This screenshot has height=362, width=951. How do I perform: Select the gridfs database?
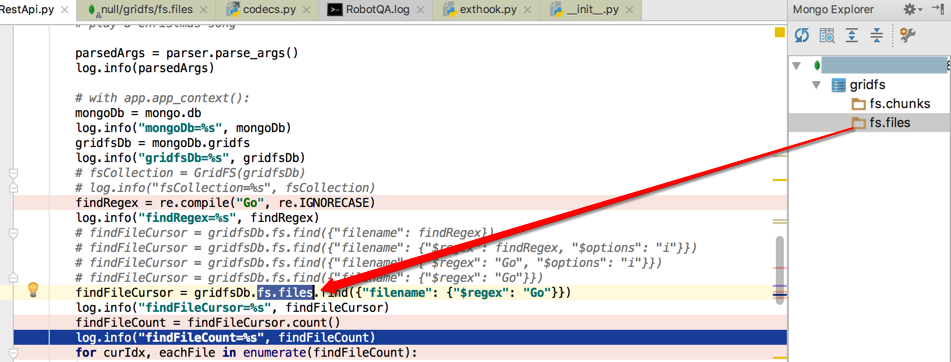867,84
